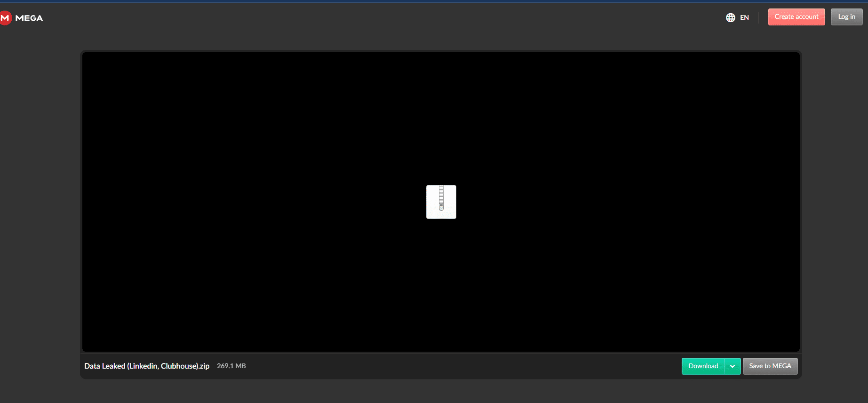The image size is (868, 403).
Task: Open the Log in button
Action: point(847,17)
